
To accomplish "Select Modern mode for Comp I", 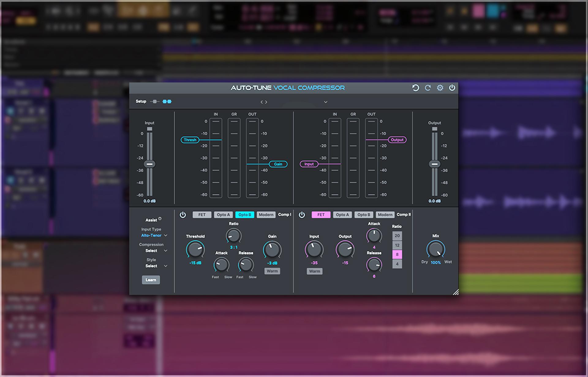I will pyautogui.click(x=266, y=215).
